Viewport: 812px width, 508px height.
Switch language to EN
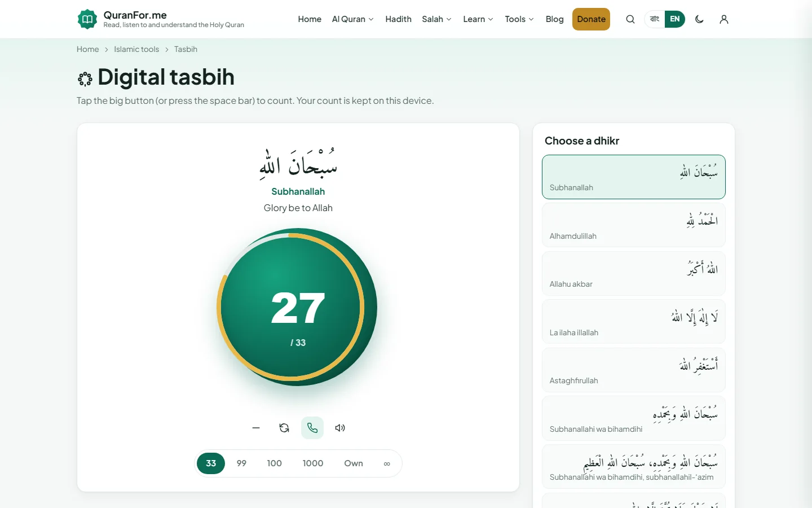pos(675,19)
